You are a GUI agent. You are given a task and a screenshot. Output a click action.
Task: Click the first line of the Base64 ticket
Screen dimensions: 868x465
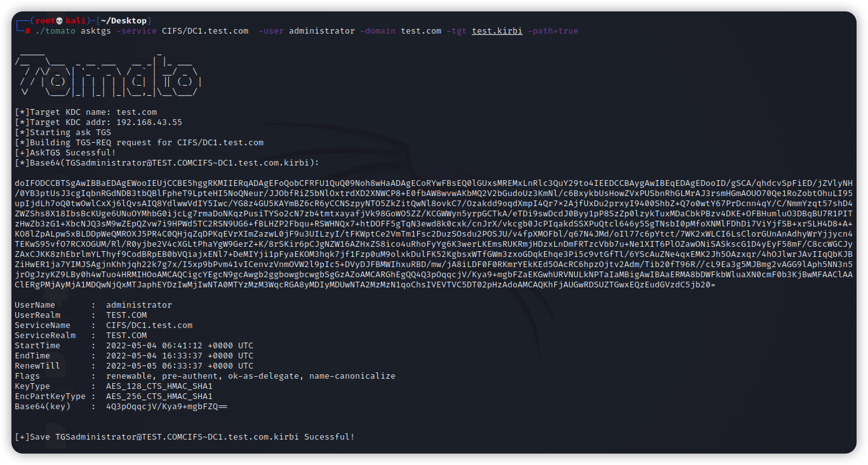coord(433,183)
